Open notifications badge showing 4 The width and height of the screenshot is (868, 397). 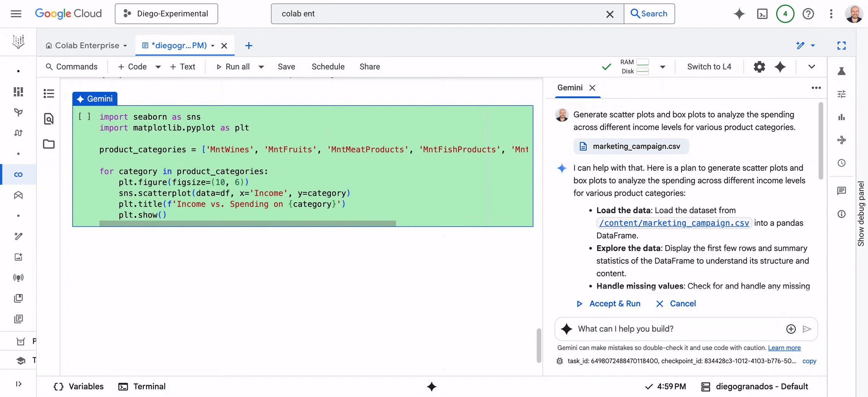[x=785, y=14]
